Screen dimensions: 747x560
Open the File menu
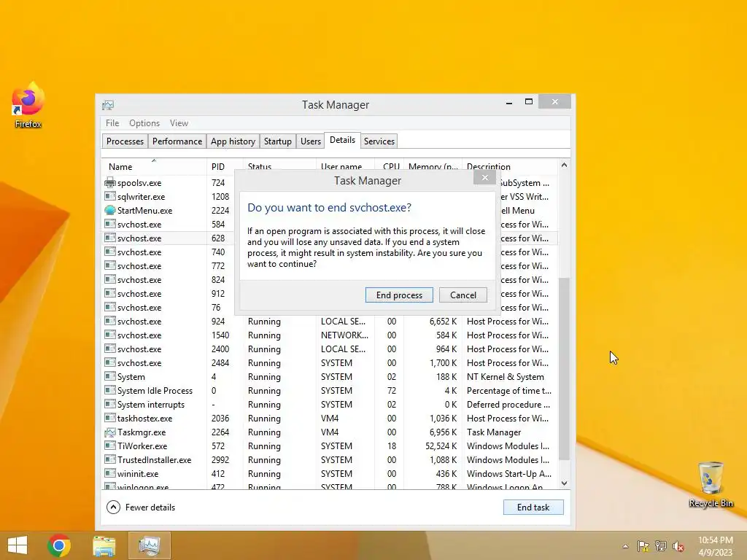click(112, 122)
